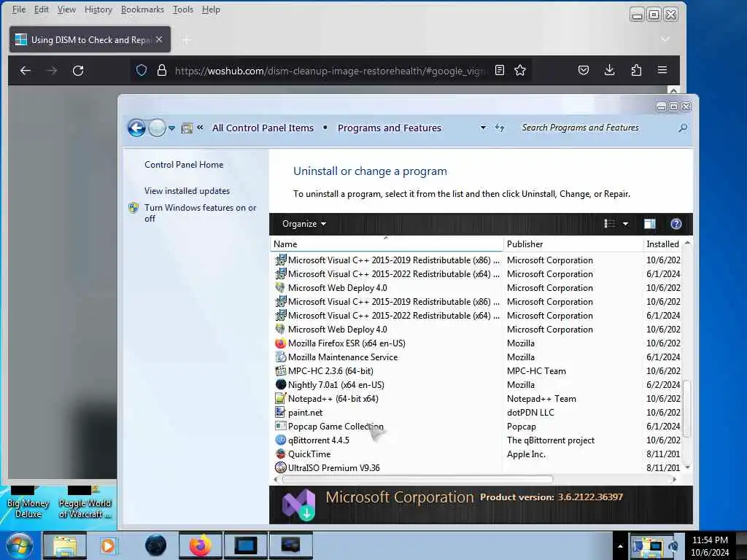The image size is (747, 560).
Task: Click the UltraISO disc icon in list
Action: (281, 467)
